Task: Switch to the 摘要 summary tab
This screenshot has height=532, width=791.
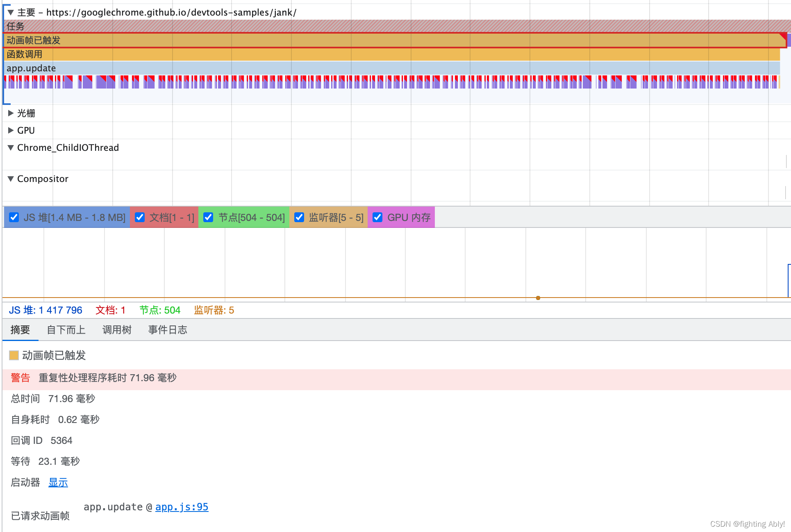Action: (x=20, y=330)
